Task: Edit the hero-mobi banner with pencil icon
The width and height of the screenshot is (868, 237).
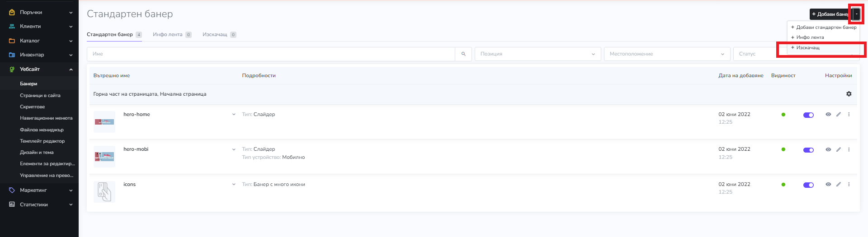Action: (838, 149)
